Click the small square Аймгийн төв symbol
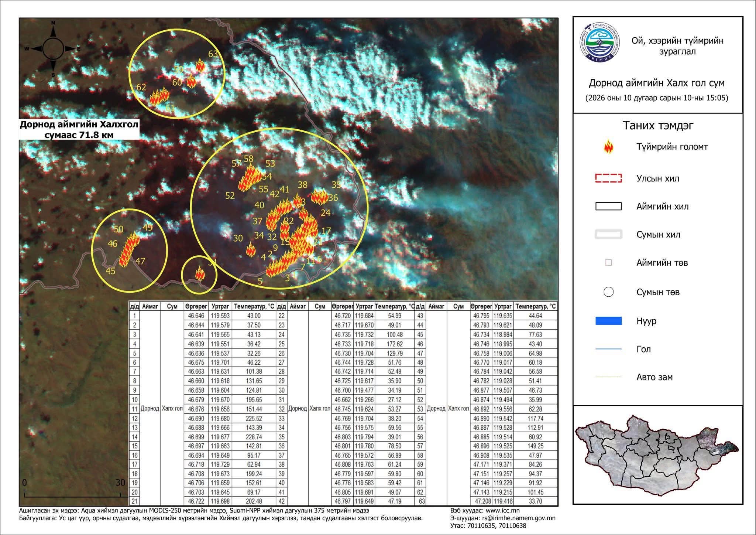 coord(609,263)
